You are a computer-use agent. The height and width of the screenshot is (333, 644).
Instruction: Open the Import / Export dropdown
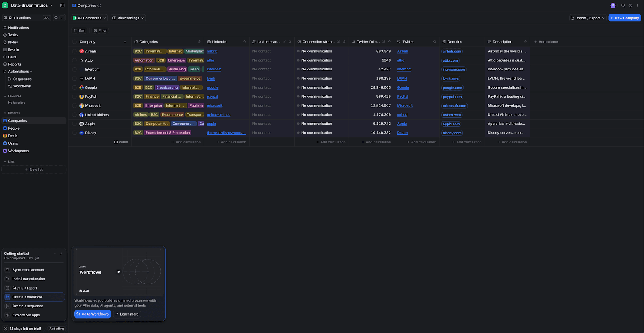coord(588,18)
